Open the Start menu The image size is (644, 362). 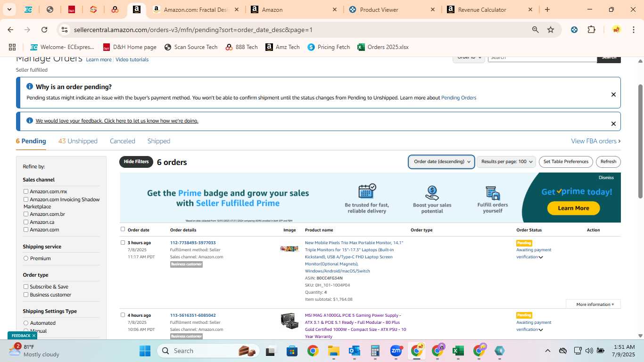[145, 351]
